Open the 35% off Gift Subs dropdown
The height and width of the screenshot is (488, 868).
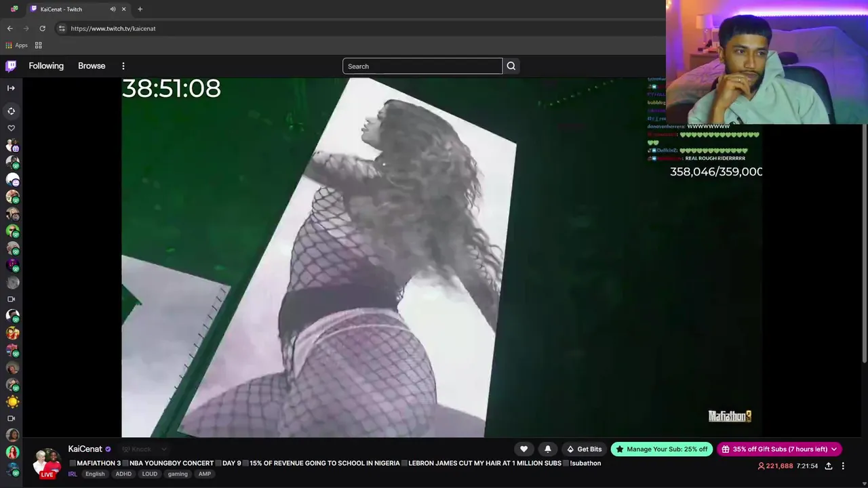pos(779,449)
